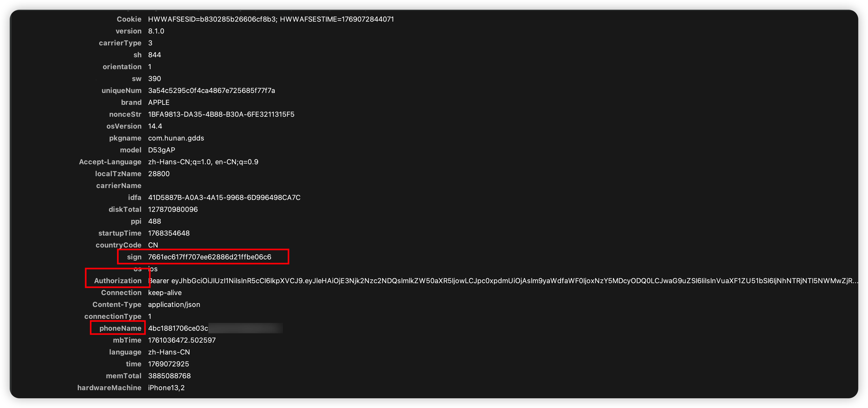The width and height of the screenshot is (868, 408).
Task: Click the pkgname value com.hunan.gdds
Action: (176, 138)
